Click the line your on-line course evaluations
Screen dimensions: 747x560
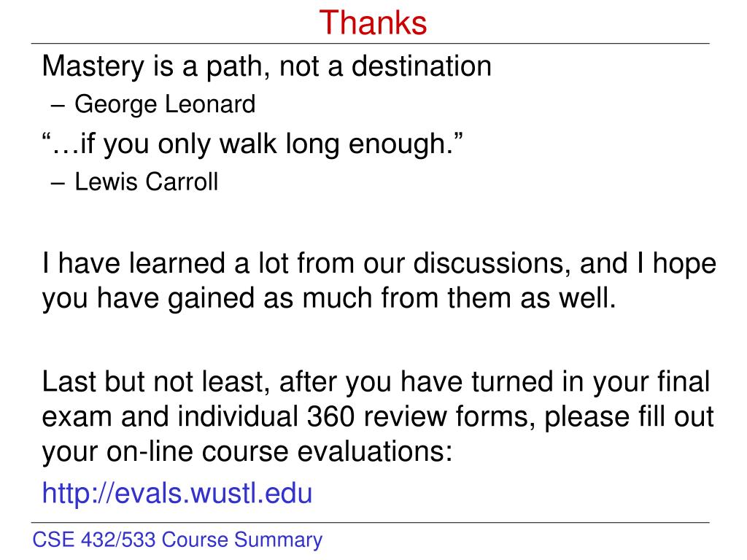247,452
